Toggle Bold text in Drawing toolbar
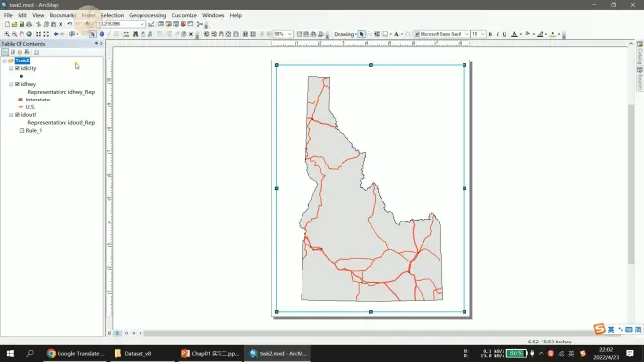 (490, 34)
